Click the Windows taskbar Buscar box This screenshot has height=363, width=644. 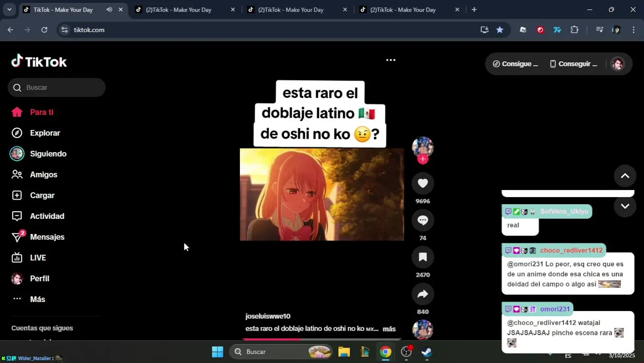[x=281, y=352]
